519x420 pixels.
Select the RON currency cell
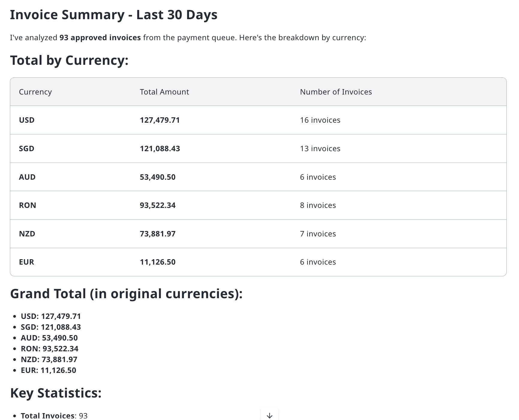tap(28, 205)
